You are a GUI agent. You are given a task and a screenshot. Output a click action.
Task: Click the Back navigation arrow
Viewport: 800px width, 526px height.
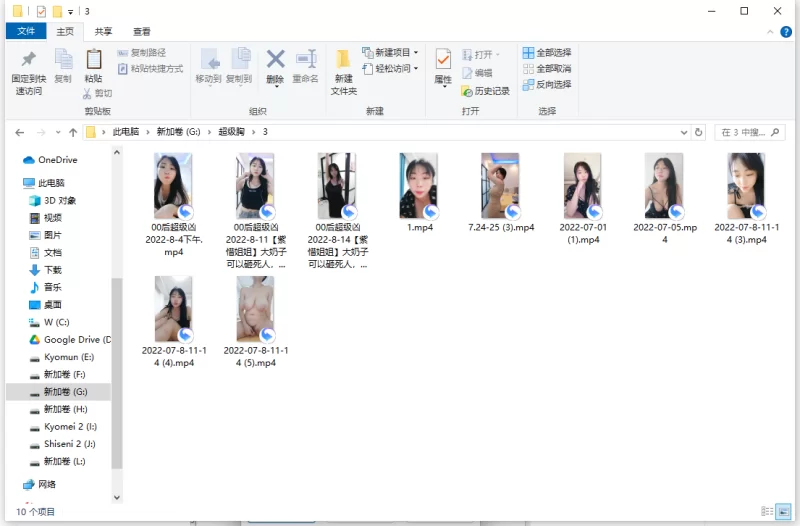point(20,133)
